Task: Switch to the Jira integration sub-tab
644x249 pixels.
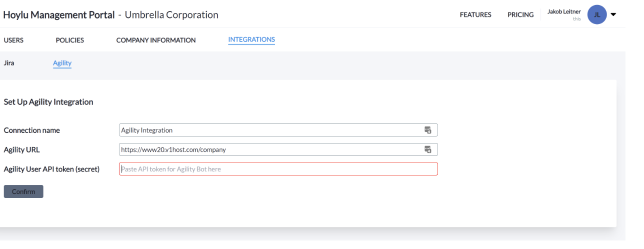Action: [8, 63]
